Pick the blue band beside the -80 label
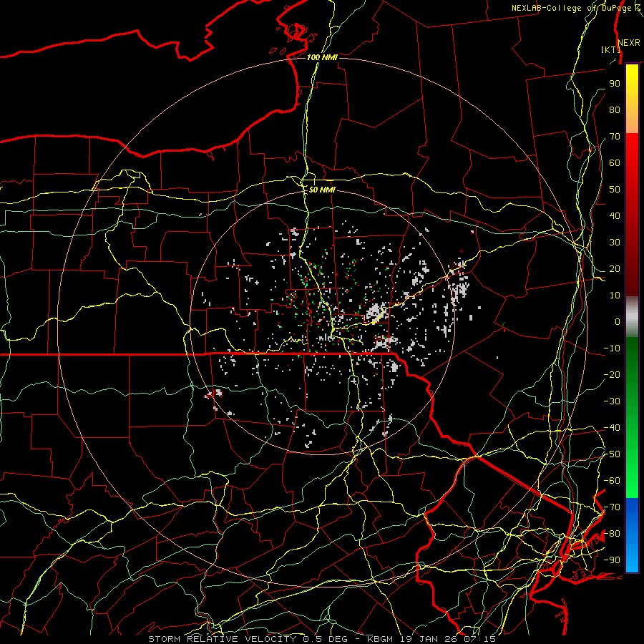 click(x=632, y=534)
